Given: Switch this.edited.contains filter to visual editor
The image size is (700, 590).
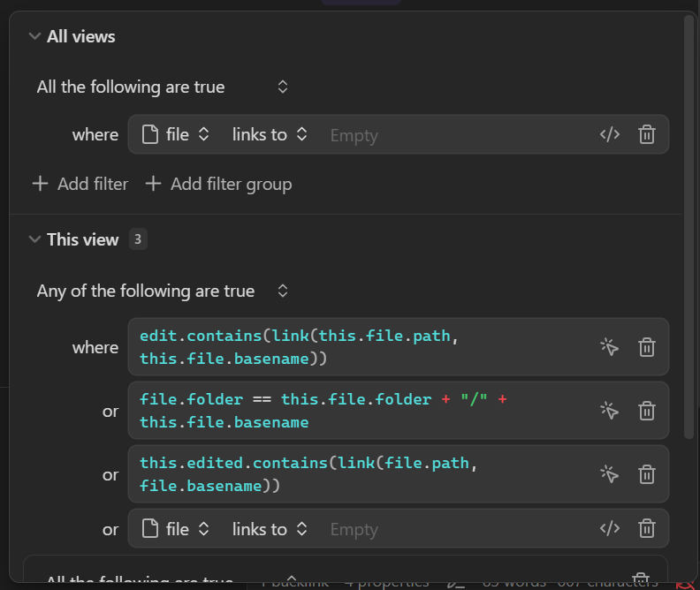Looking at the screenshot, I should tap(610, 474).
